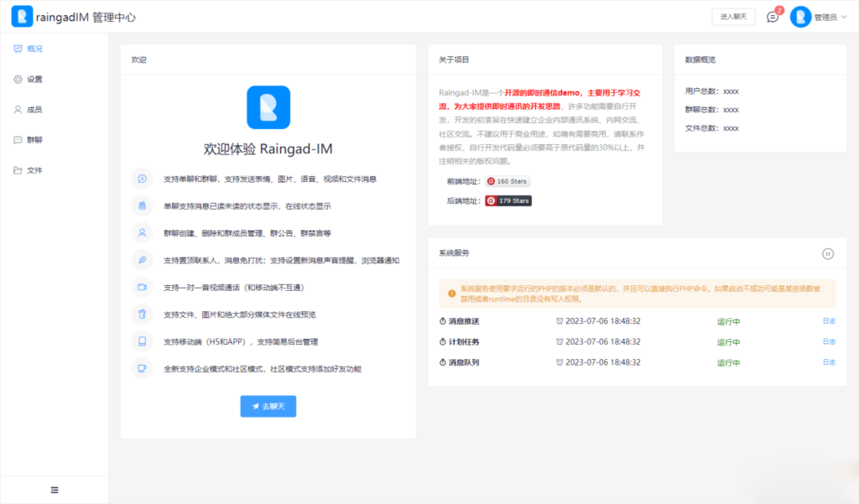Open the message notifications bubble icon
This screenshot has width=859, height=504.
[772, 15]
